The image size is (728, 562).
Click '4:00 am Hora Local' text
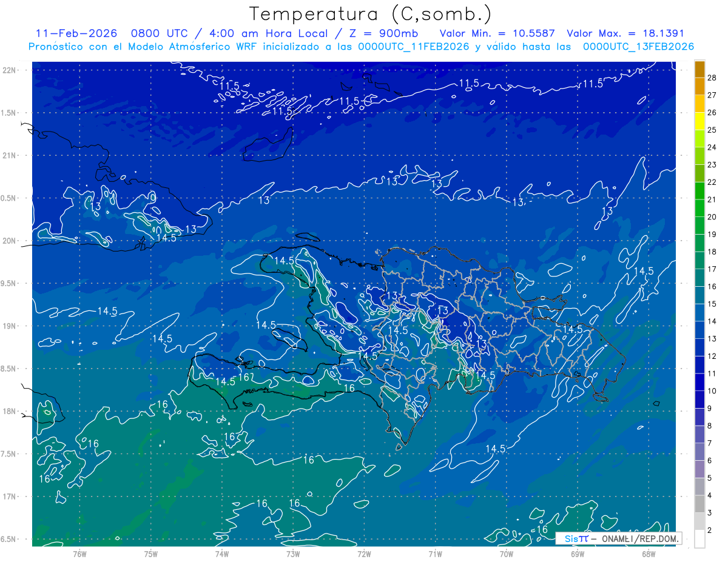point(267,34)
